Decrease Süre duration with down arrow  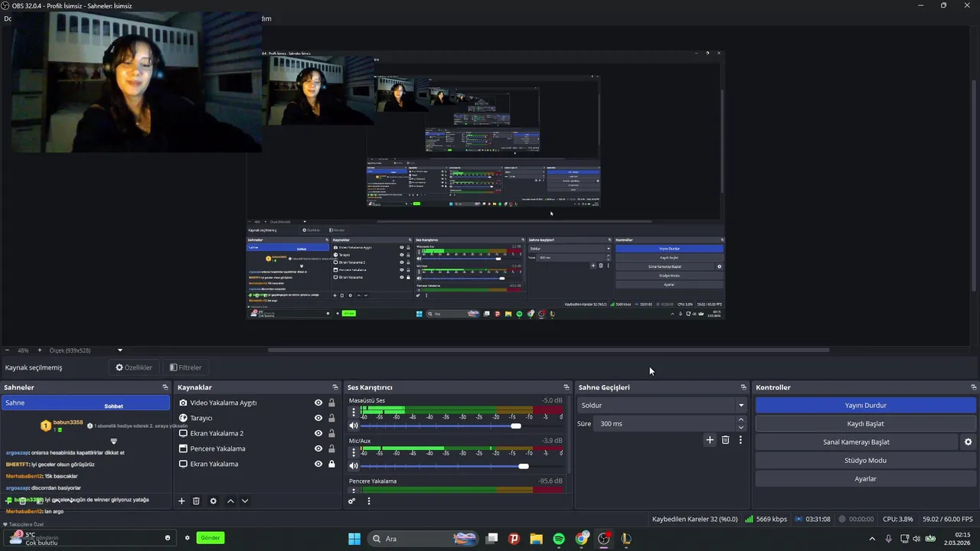[x=740, y=427]
